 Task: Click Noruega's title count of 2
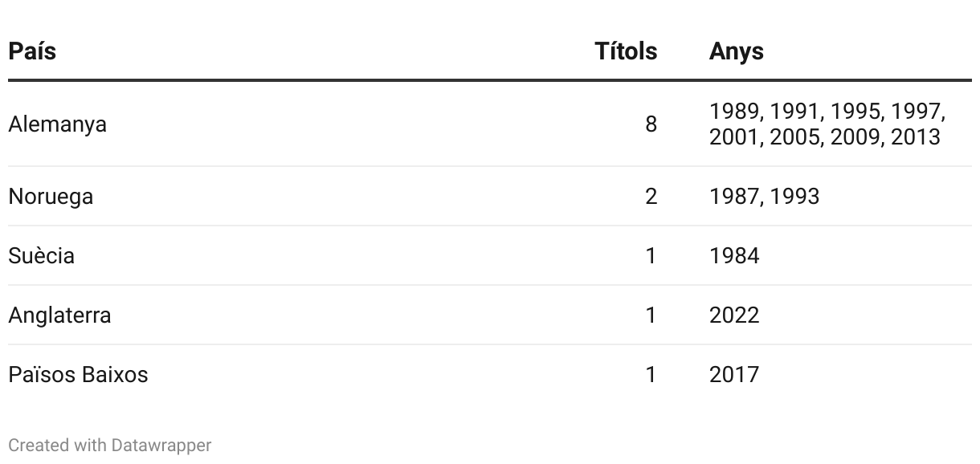pyautogui.click(x=651, y=197)
